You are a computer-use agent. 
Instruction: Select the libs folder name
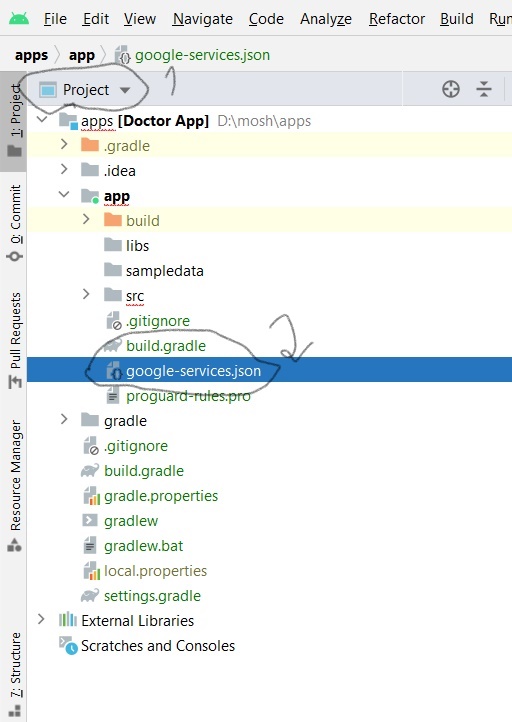[138, 246]
